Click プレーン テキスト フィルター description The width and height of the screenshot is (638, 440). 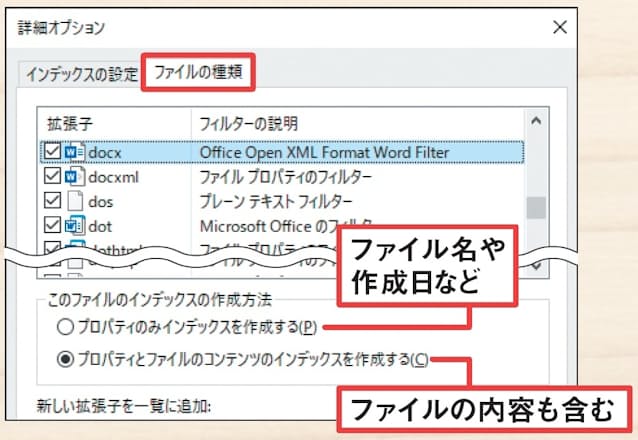pos(276,201)
